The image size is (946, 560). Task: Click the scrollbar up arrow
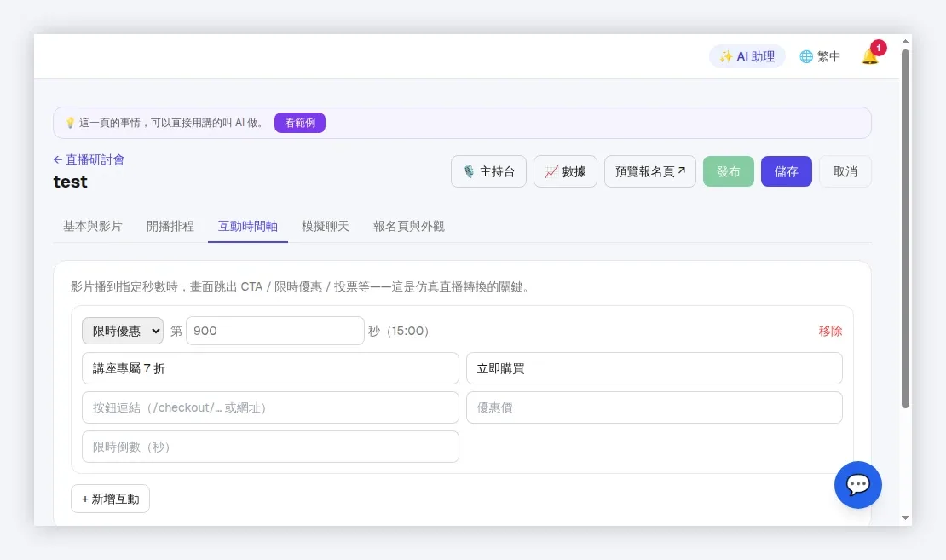[905, 42]
